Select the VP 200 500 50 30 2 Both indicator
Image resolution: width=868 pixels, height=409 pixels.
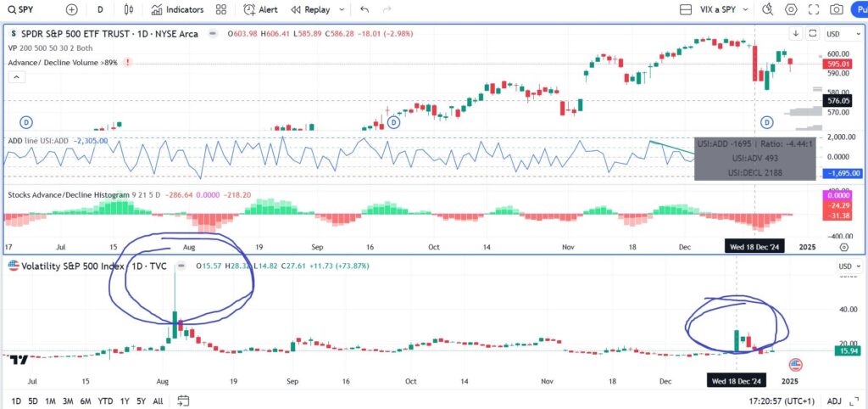point(50,48)
